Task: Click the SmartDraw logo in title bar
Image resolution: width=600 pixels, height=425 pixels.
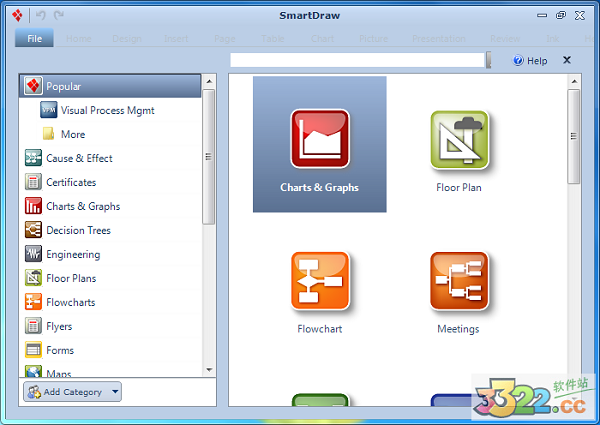Action: point(17,15)
